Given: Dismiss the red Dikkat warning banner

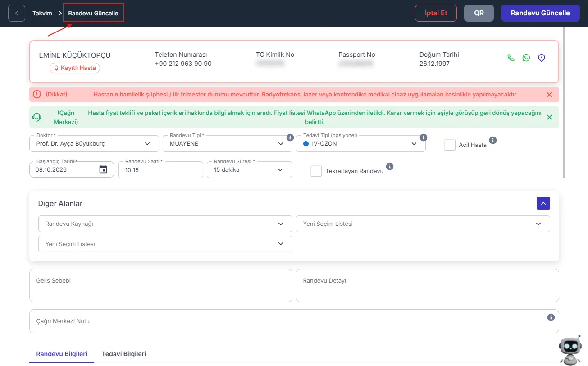Looking at the screenshot, I should click(x=549, y=95).
